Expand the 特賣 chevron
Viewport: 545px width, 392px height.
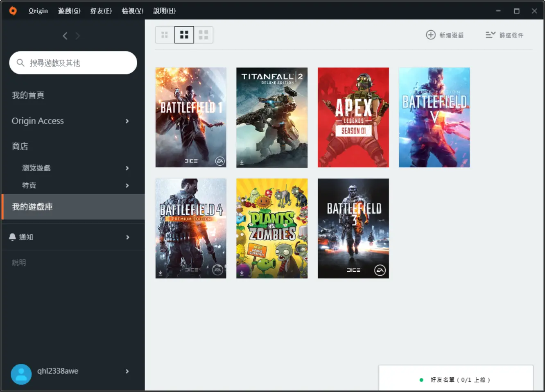tap(127, 185)
